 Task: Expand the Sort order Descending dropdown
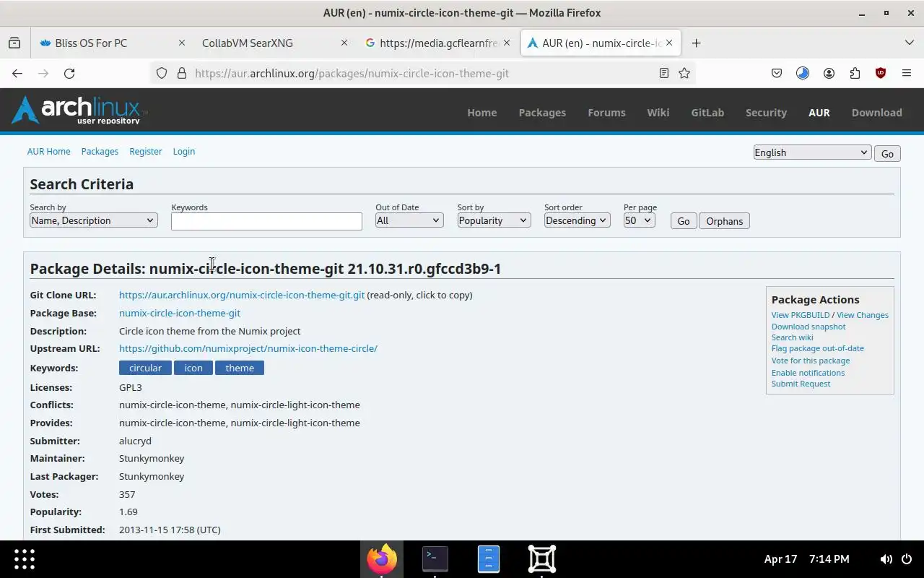pos(577,220)
